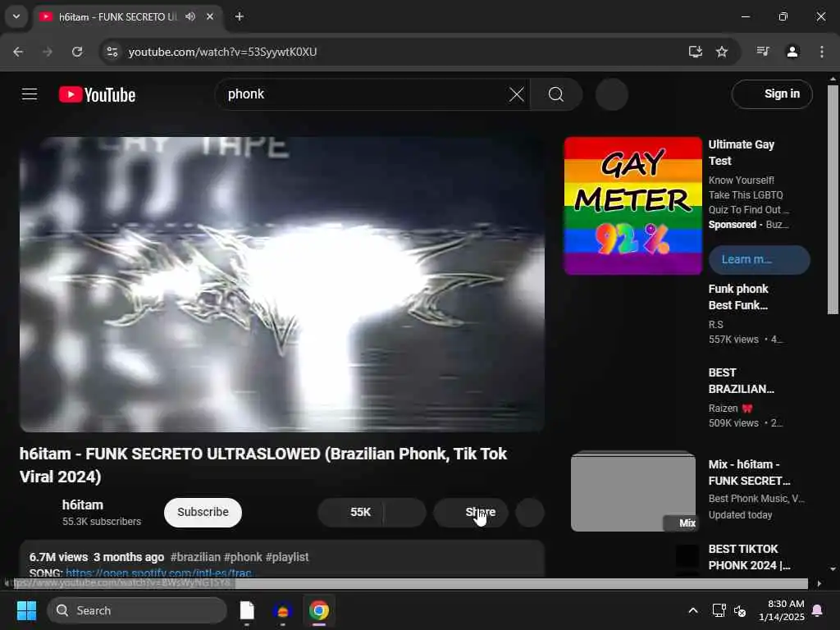The image size is (840, 630).
Task: Start voice search with the round microphone button
Action: (612, 95)
